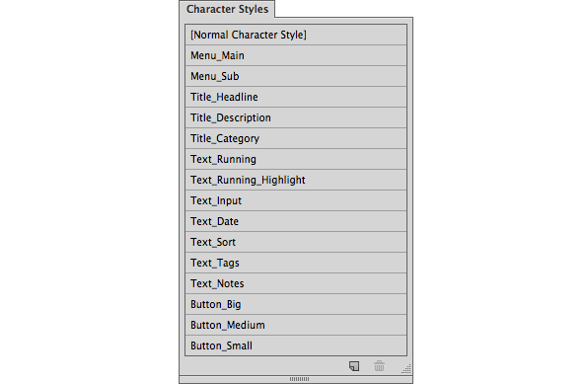Click the Create New Style icon
Image resolution: width=588 pixels, height=384 pixels.
pyautogui.click(x=354, y=366)
